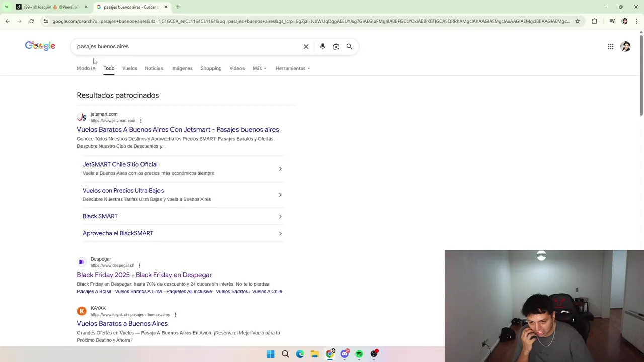Start voice search with microphone icon

(x=323, y=46)
